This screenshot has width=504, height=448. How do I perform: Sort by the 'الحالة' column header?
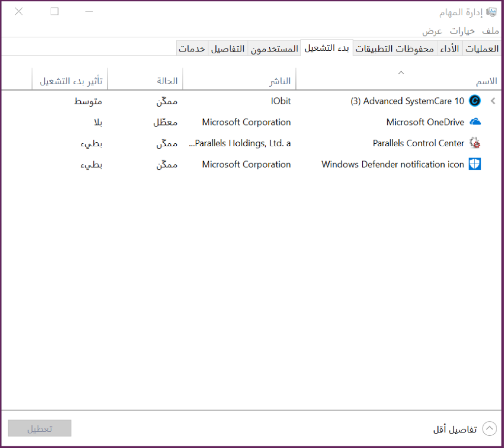(x=145, y=79)
